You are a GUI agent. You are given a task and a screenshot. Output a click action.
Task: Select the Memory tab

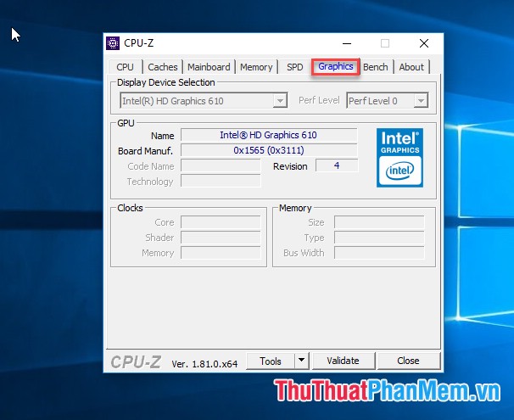tap(256, 67)
